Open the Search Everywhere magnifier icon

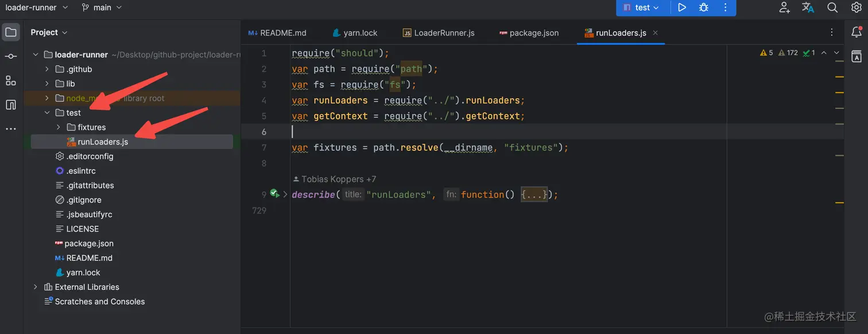832,7
